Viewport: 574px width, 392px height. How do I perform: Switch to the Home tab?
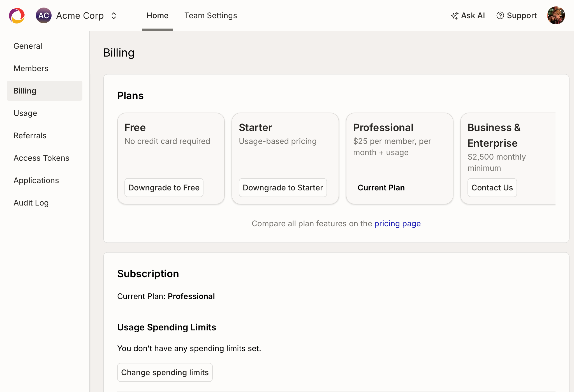157,15
